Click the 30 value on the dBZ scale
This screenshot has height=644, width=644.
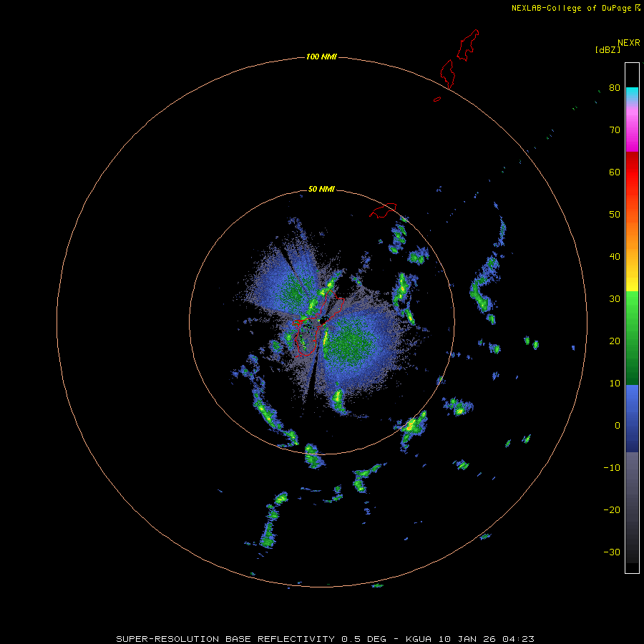615,299
